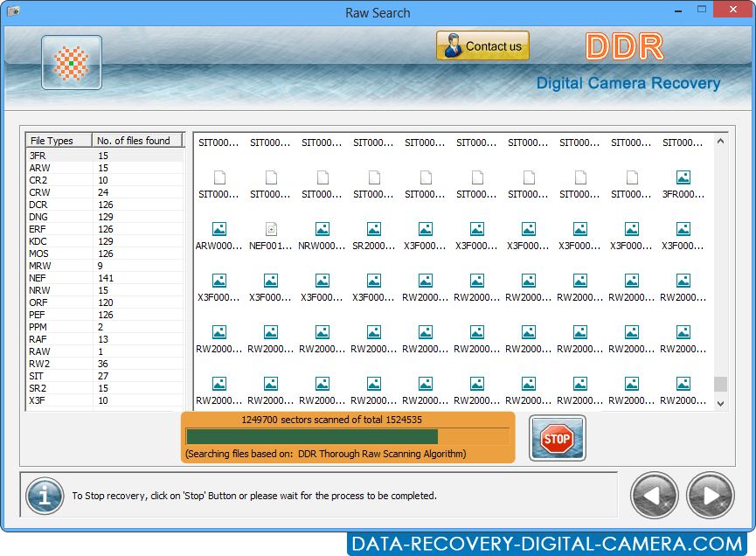The width and height of the screenshot is (756, 556).
Task: Open the NEF001 recovered file icon
Action: (x=269, y=230)
